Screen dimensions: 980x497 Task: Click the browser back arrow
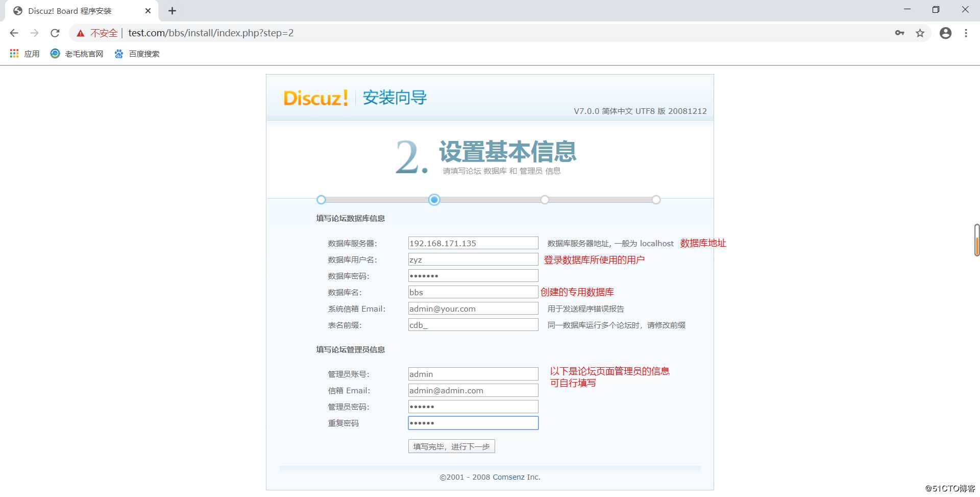14,33
